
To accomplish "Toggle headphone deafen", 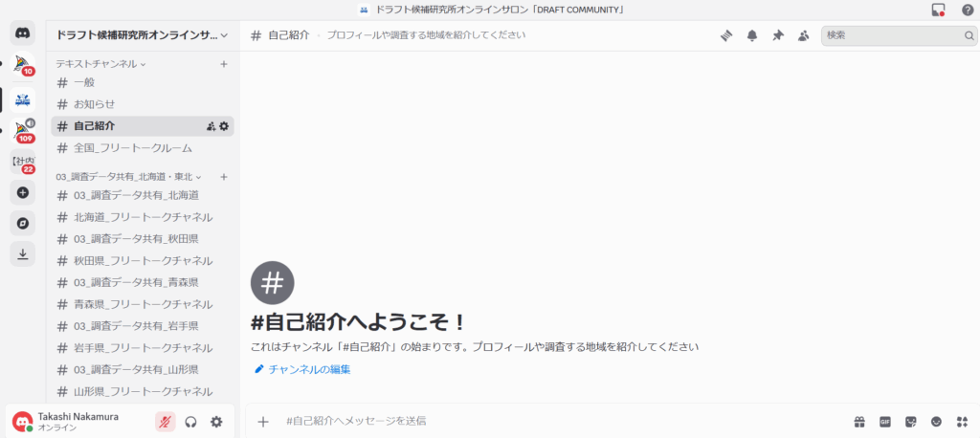I will click(191, 421).
